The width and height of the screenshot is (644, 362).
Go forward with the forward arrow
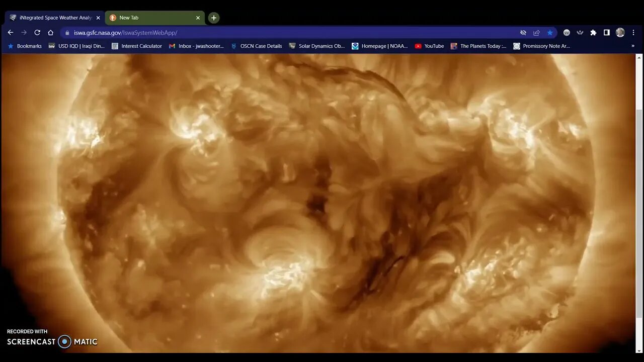point(24,32)
